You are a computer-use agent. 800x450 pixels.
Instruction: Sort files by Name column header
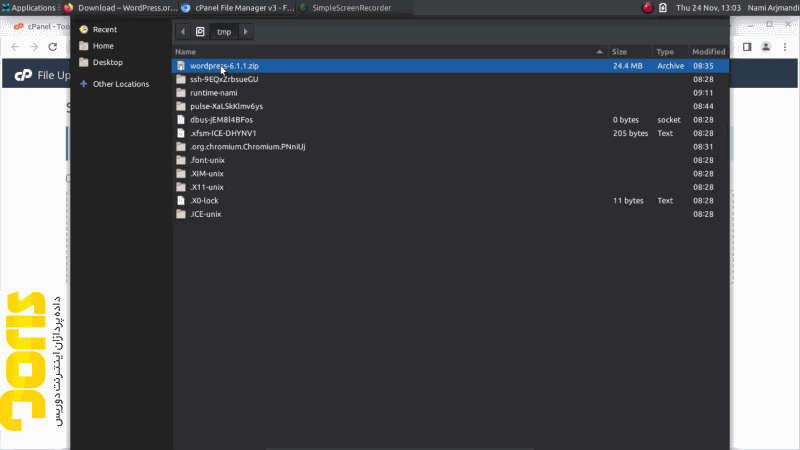pyautogui.click(x=390, y=52)
